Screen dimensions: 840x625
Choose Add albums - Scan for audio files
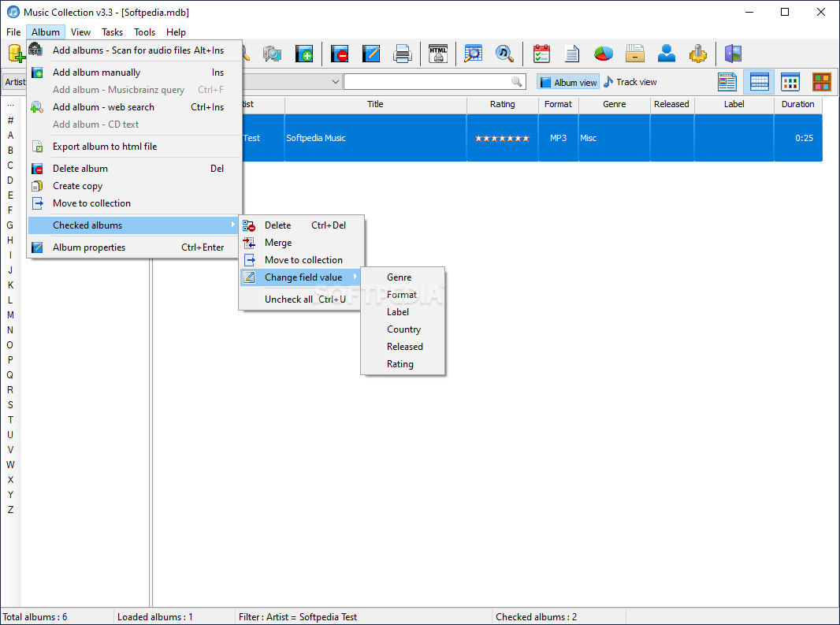tap(134, 50)
